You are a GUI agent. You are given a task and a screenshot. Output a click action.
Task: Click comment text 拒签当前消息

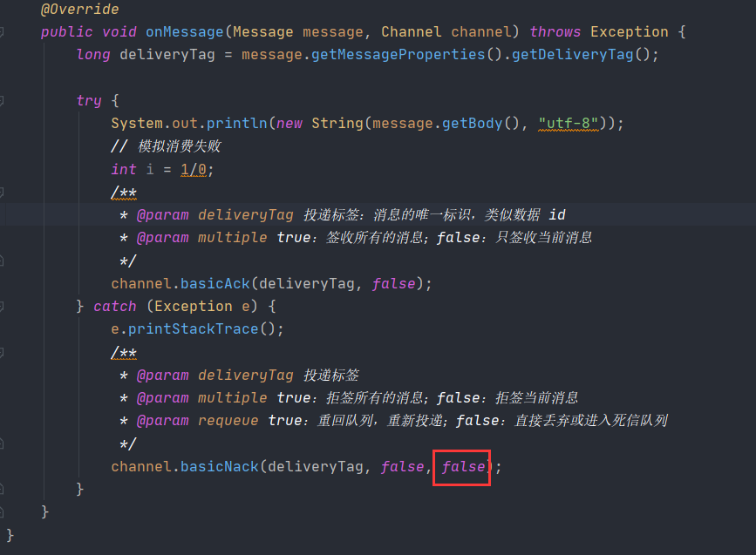pyautogui.click(x=537, y=397)
